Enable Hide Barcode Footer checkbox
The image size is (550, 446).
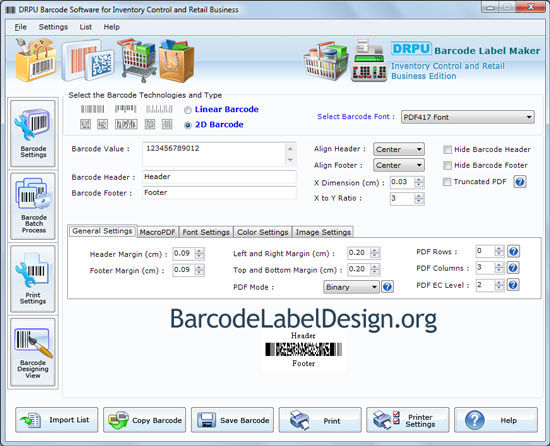click(447, 165)
